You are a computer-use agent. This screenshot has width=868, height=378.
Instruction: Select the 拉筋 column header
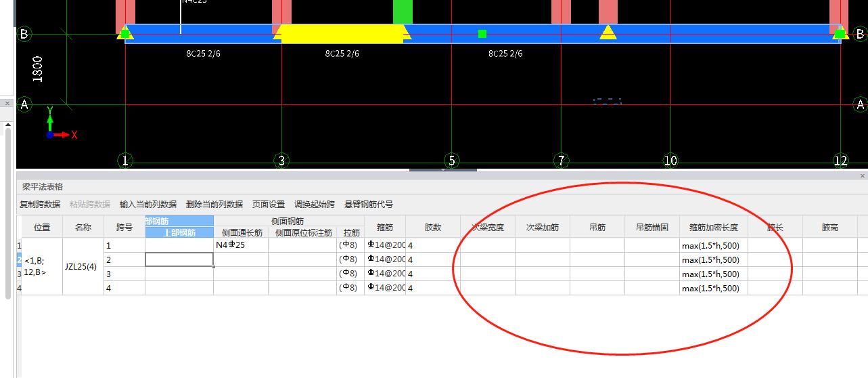[x=352, y=232]
